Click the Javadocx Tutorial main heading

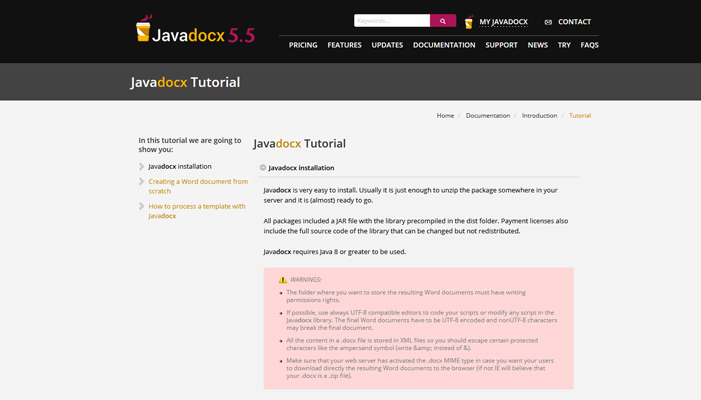pos(300,143)
